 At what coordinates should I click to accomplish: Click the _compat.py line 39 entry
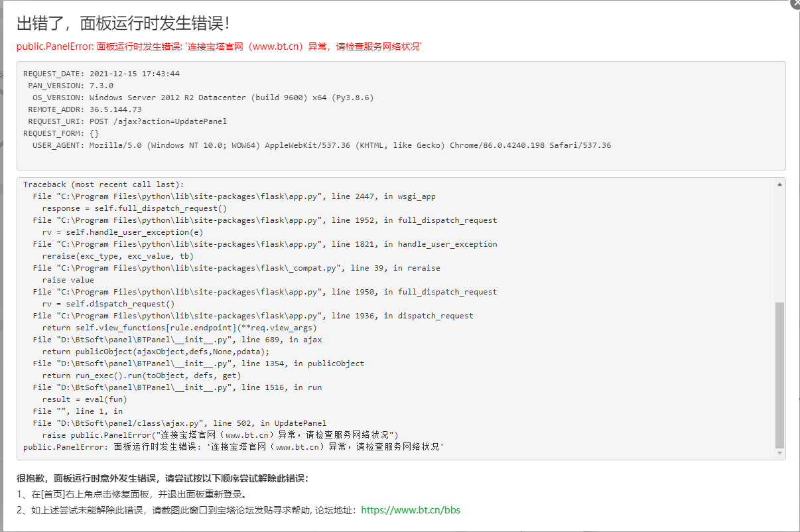(x=236, y=268)
